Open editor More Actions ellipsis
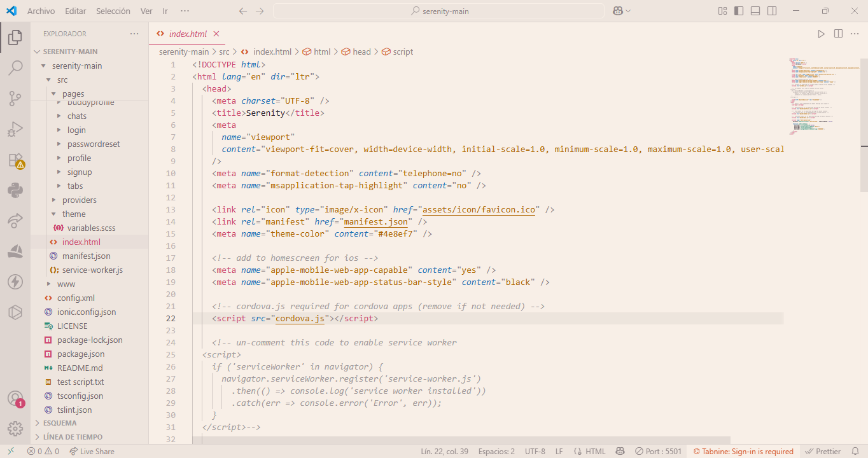The image size is (868, 458). [855, 34]
